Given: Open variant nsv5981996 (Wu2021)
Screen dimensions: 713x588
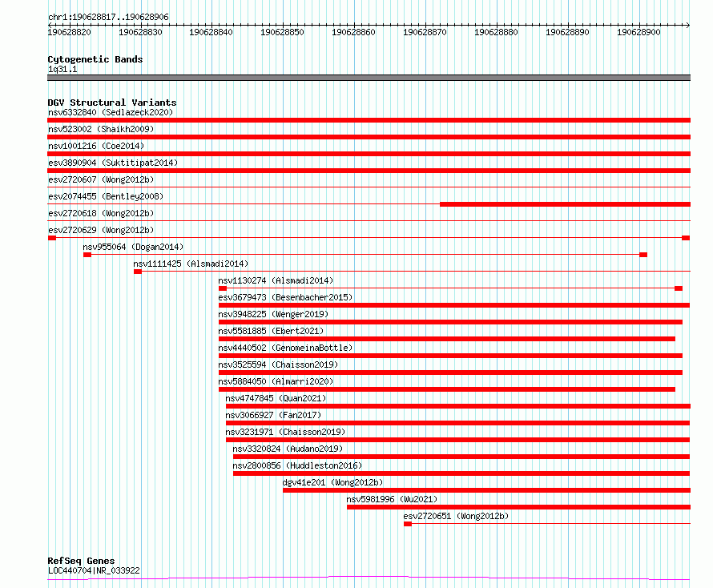Looking at the screenshot, I should (392, 499).
